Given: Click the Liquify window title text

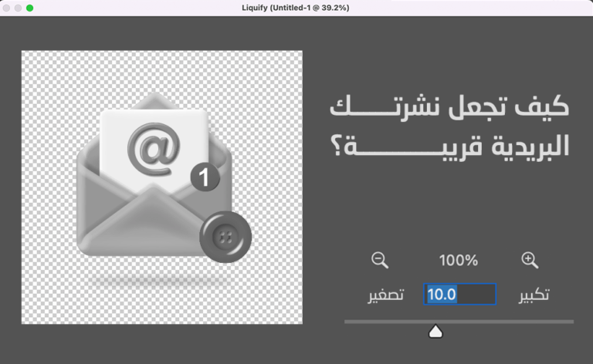Looking at the screenshot, I should (296, 8).
